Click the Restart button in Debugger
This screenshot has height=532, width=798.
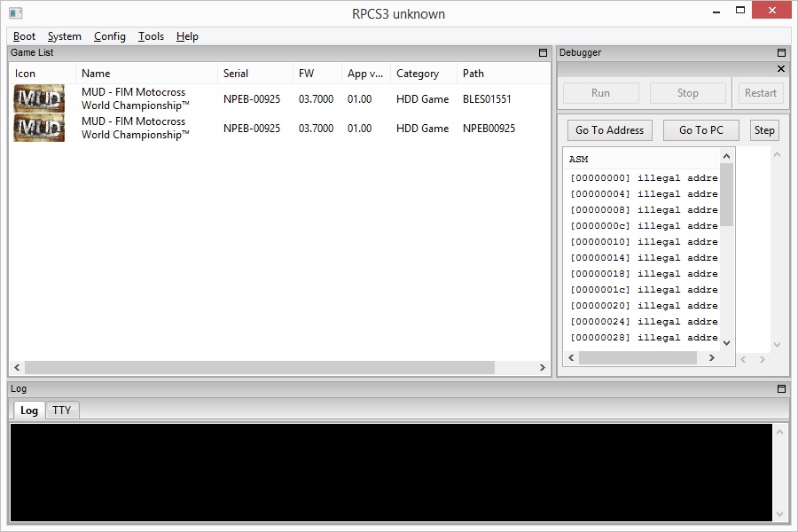tap(761, 93)
